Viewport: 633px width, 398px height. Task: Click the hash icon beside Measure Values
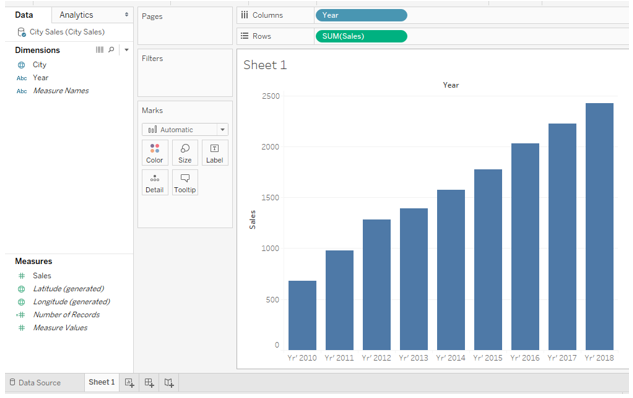(21, 328)
